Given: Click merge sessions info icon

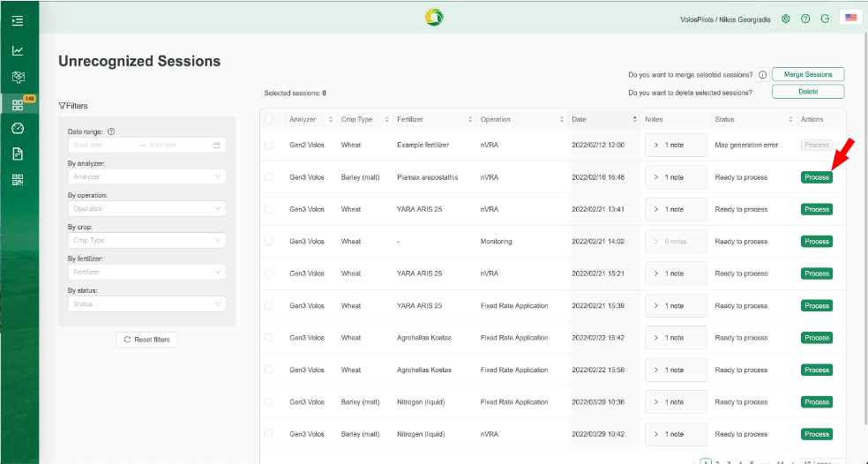Looking at the screenshot, I should [x=762, y=75].
